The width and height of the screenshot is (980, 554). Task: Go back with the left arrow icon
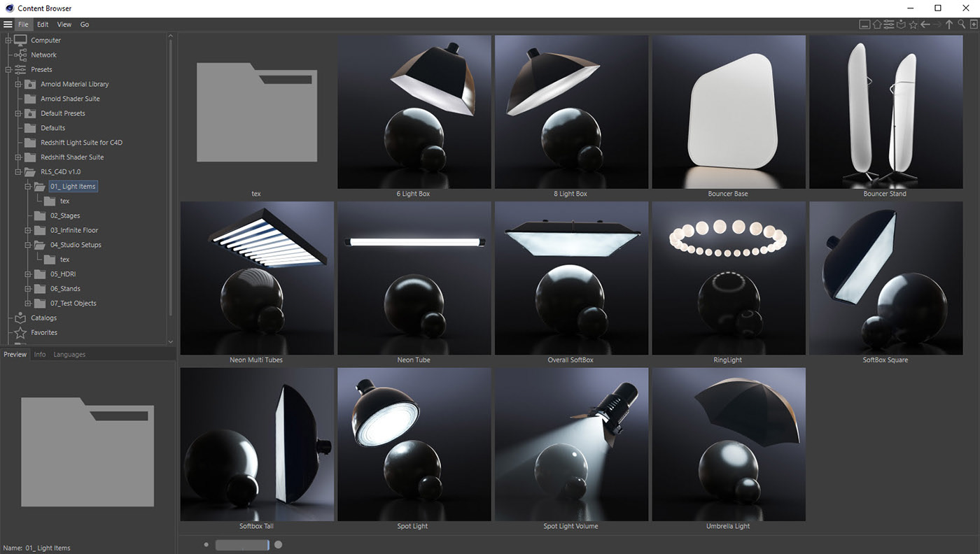coord(925,24)
